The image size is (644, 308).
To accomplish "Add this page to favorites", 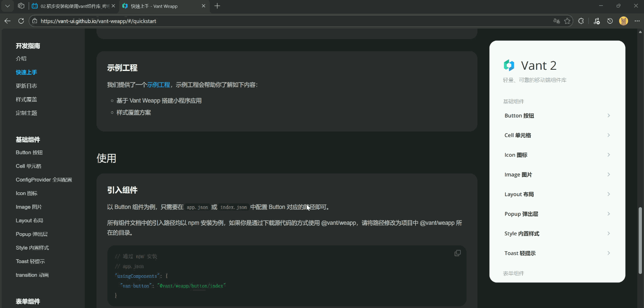I will point(567,21).
